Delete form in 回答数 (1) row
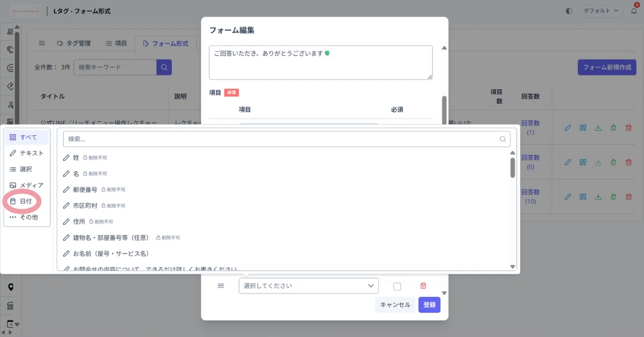 pyautogui.click(x=628, y=128)
